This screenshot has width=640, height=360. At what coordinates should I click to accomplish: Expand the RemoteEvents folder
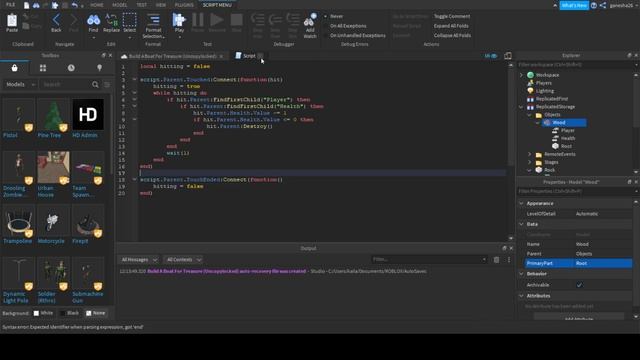[530, 154]
